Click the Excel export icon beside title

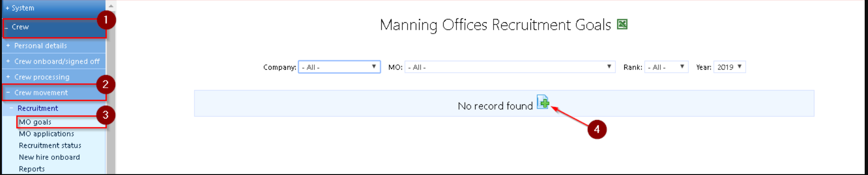(x=622, y=24)
